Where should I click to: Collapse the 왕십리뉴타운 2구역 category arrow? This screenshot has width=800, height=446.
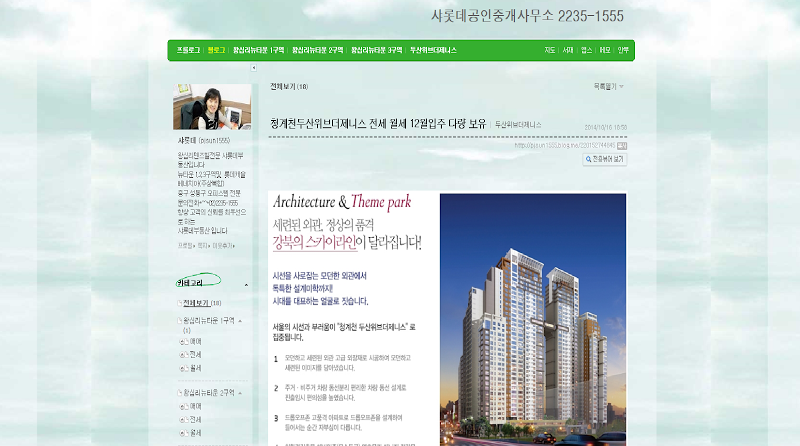pyautogui.click(x=240, y=393)
